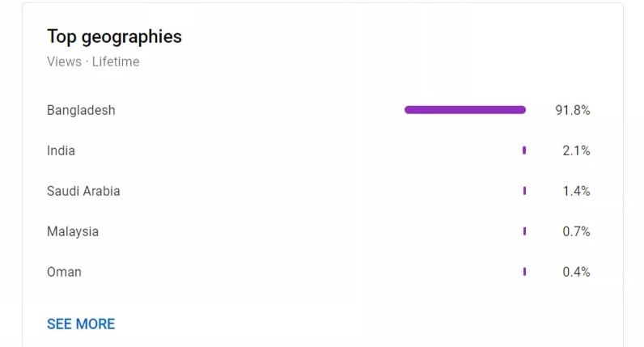The height and width of the screenshot is (347, 644).
Task: Click the India purple views bar
Action: pyautogui.click(x=524, y=150)
